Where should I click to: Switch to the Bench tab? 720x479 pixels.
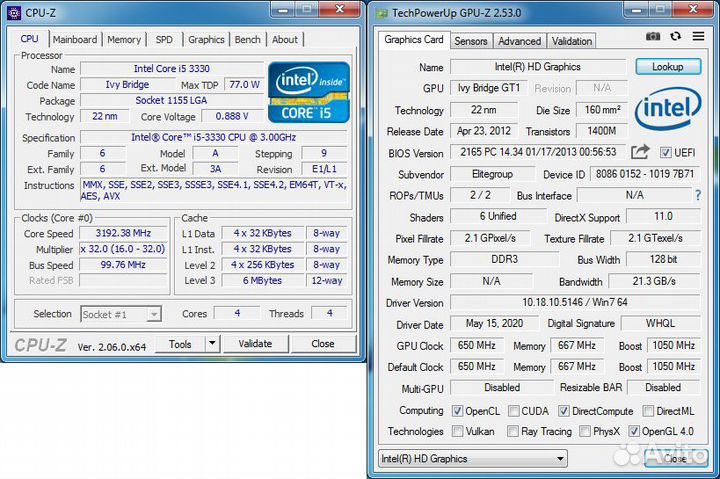[x=248, y=39]
